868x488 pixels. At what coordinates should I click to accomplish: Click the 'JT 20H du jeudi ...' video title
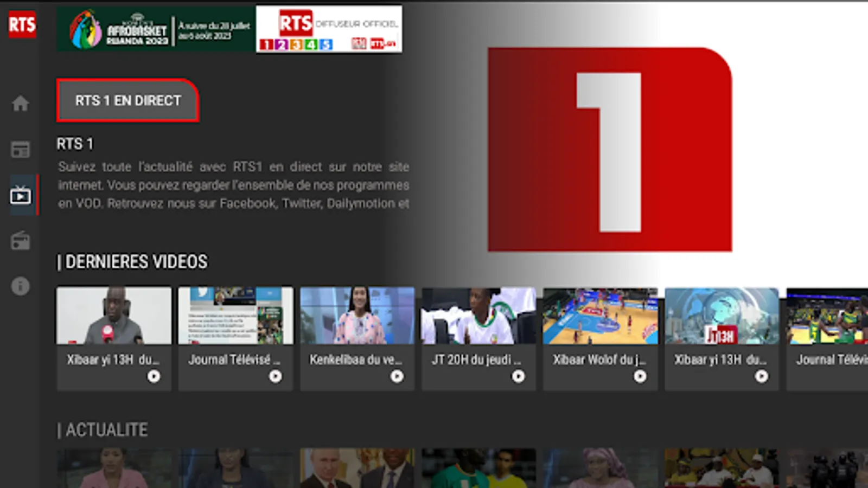point(476,359)
